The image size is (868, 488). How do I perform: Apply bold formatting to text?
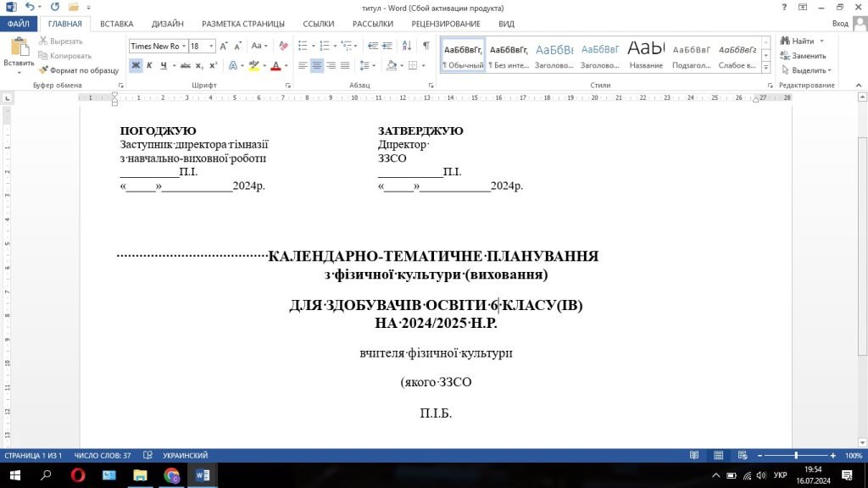(135, 65)
